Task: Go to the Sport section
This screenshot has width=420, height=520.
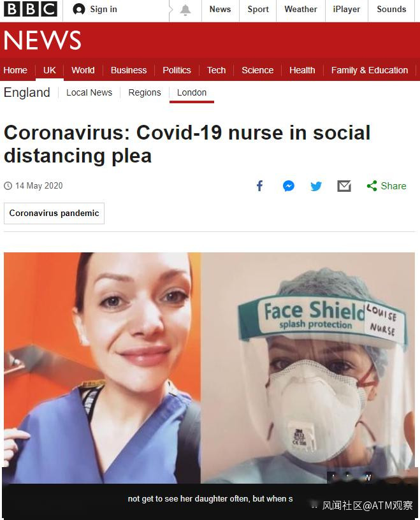Action: click(x=257, y=10)
